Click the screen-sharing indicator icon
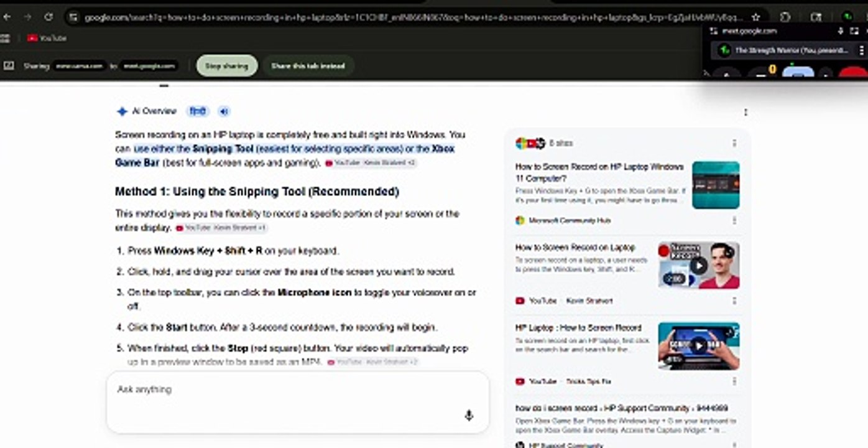The height and width of the screenshot is (448, 868). 9,65
